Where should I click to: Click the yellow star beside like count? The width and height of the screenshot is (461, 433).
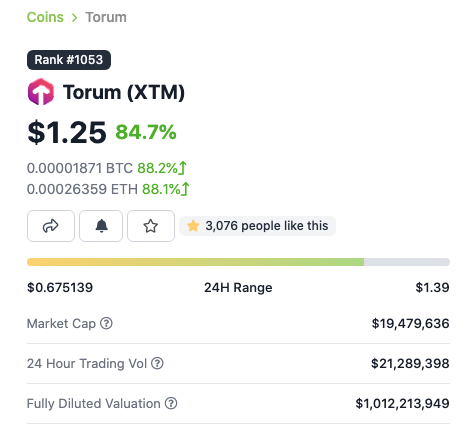pyautogui.click(x=193, y=226)
